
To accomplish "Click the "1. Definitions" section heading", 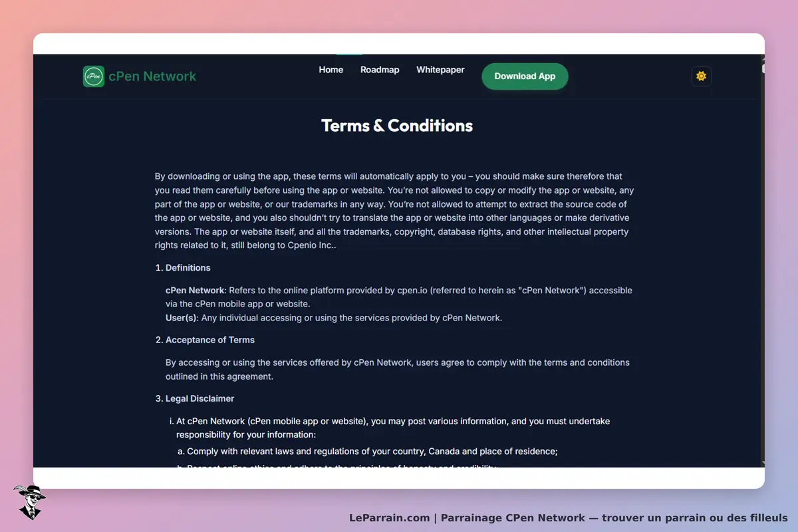I will [183, 268].
